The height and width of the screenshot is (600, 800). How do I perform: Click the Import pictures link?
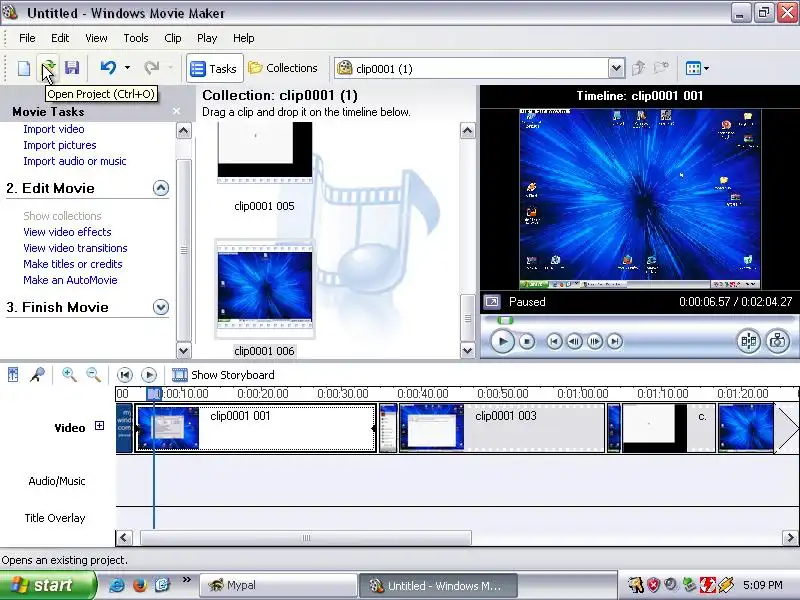pyautogui.click(x=60, y=145)
